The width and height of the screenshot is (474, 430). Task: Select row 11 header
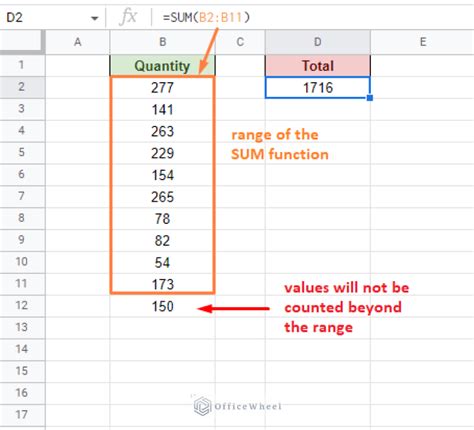[22, 284]
